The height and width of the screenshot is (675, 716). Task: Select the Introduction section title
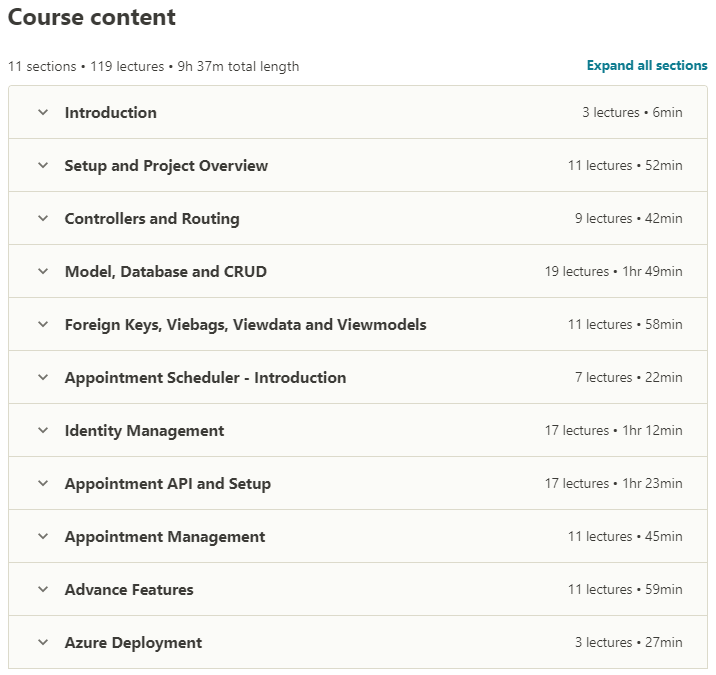pyautogui.click(x=111, y=113)
